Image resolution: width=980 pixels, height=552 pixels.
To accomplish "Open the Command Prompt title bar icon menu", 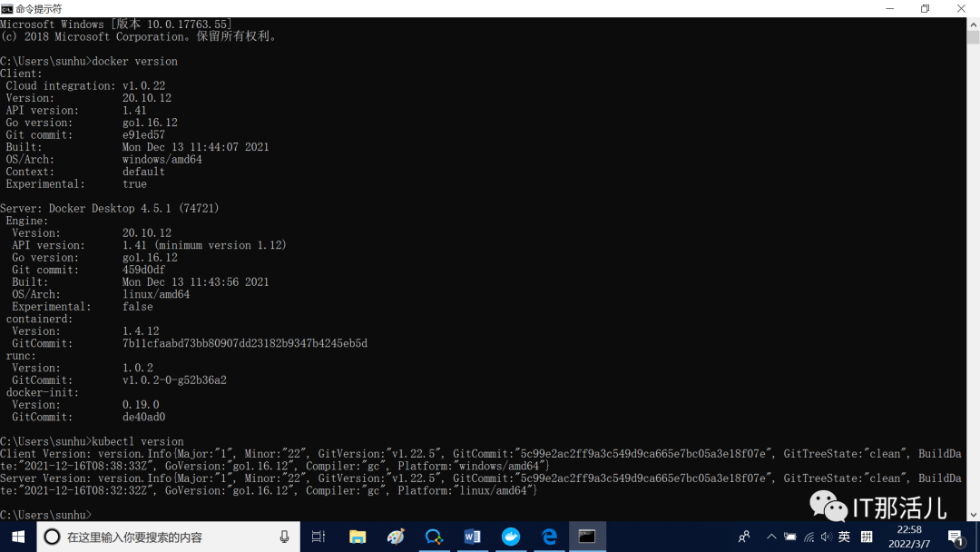I will pyautogui.click(x=7, y=9).
